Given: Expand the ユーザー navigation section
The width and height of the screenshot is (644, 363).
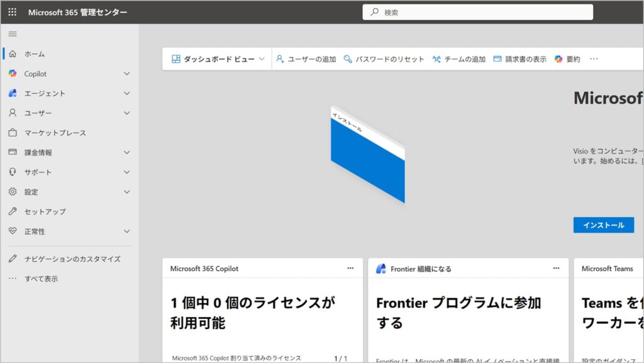Looking at the screenshot, I should [126, 113].
